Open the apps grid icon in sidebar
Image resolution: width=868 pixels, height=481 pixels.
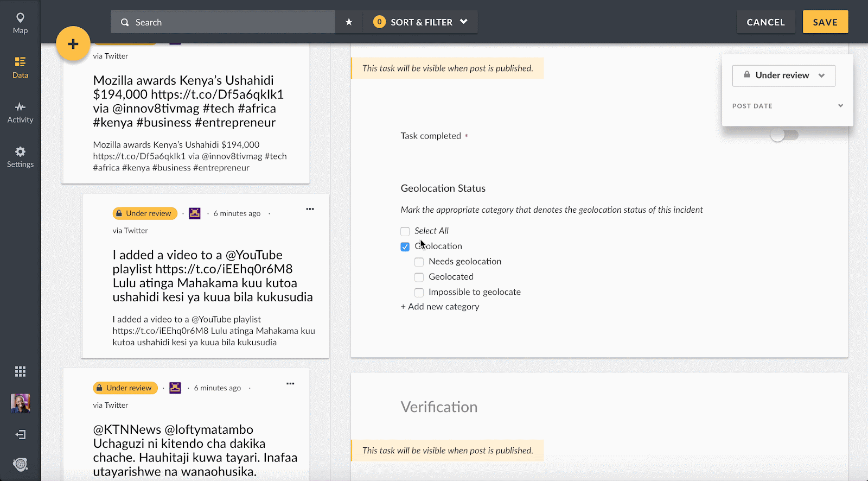[x=20, y=371]
